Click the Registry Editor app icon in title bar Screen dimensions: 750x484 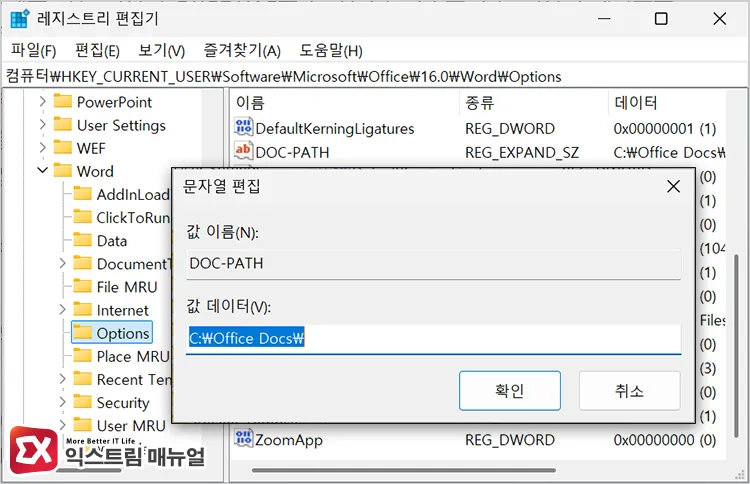point(20,19)
